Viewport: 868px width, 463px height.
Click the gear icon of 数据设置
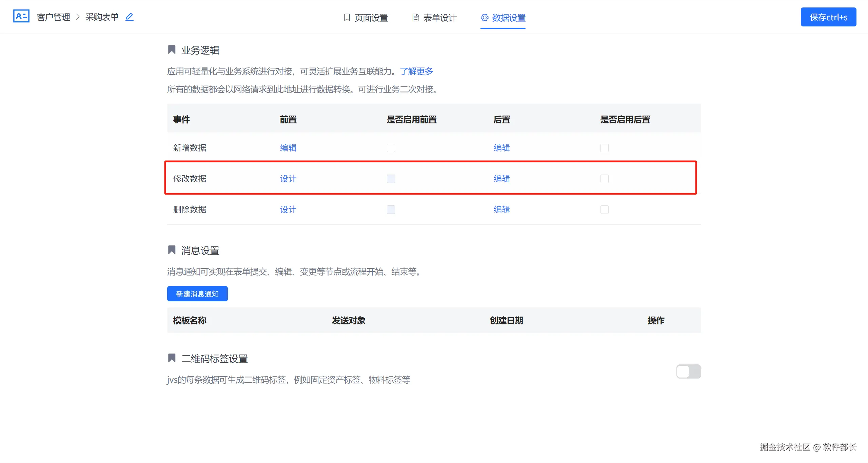click(485, 18)
